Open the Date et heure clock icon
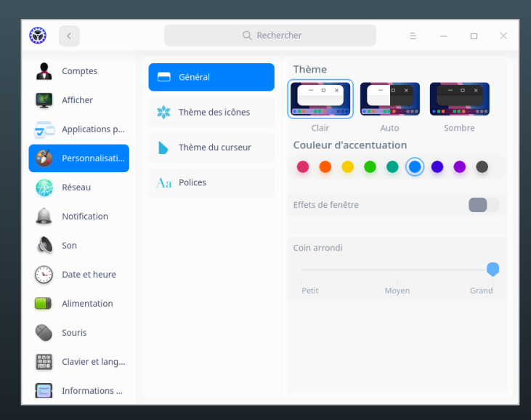The image size is (531, 420). tap(44, 275)
